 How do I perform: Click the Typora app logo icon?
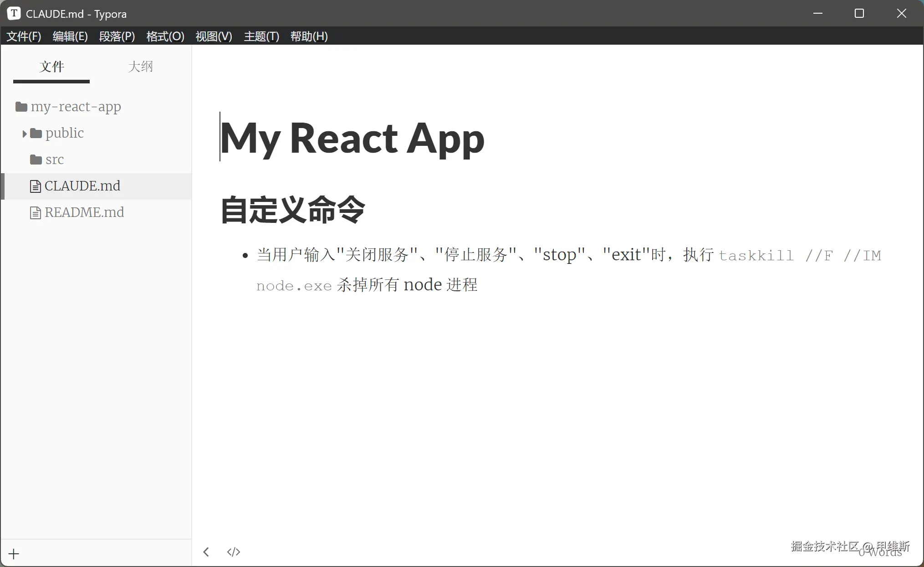click(14, 13)
